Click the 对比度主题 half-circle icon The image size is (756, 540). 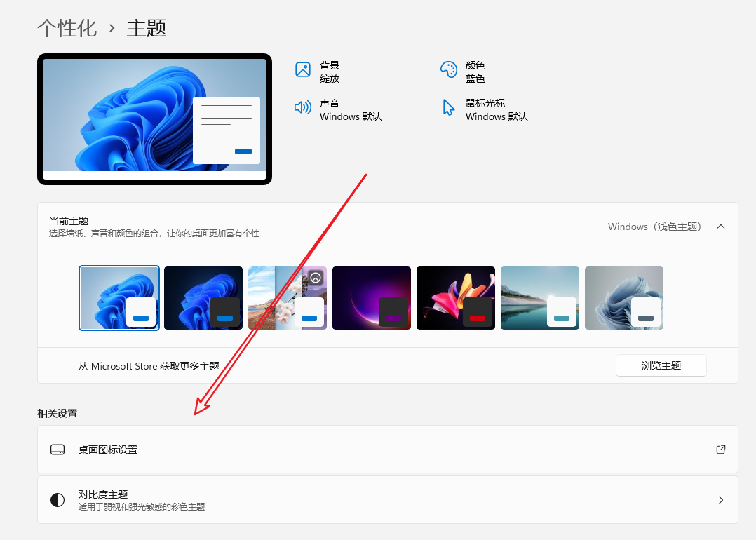(x=58, y=500)
